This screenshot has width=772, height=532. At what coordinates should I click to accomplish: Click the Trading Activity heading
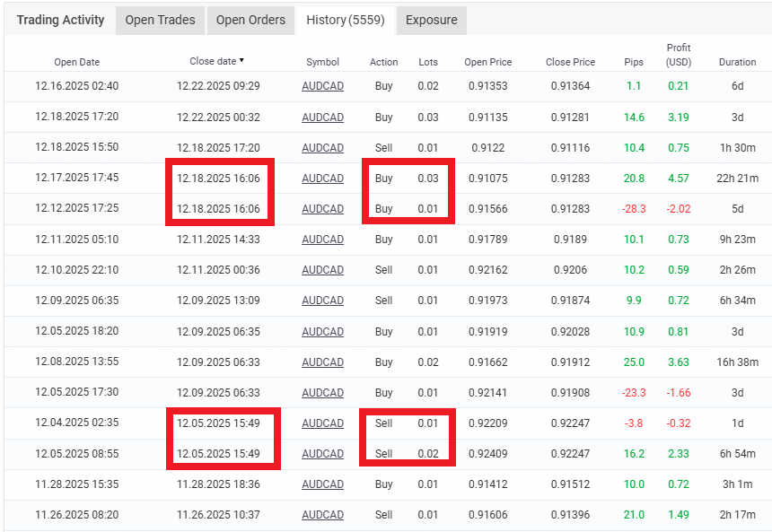(x=59, y=19)
